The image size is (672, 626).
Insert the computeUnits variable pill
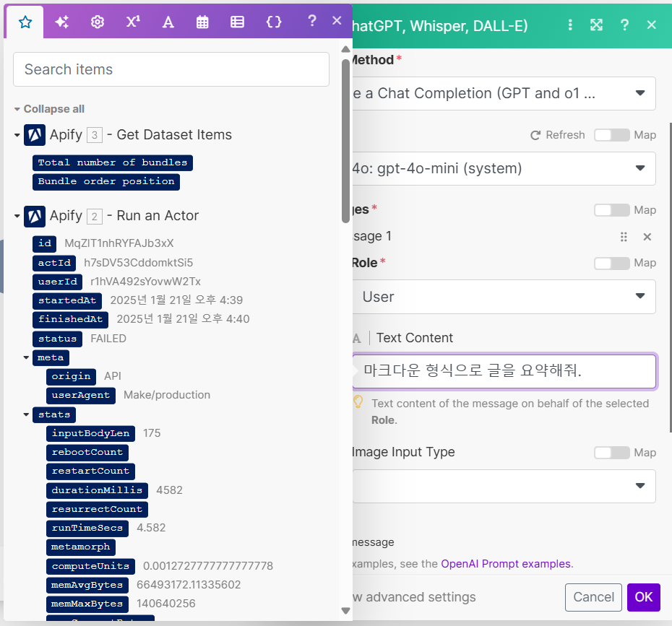click(x=91, y=566)
